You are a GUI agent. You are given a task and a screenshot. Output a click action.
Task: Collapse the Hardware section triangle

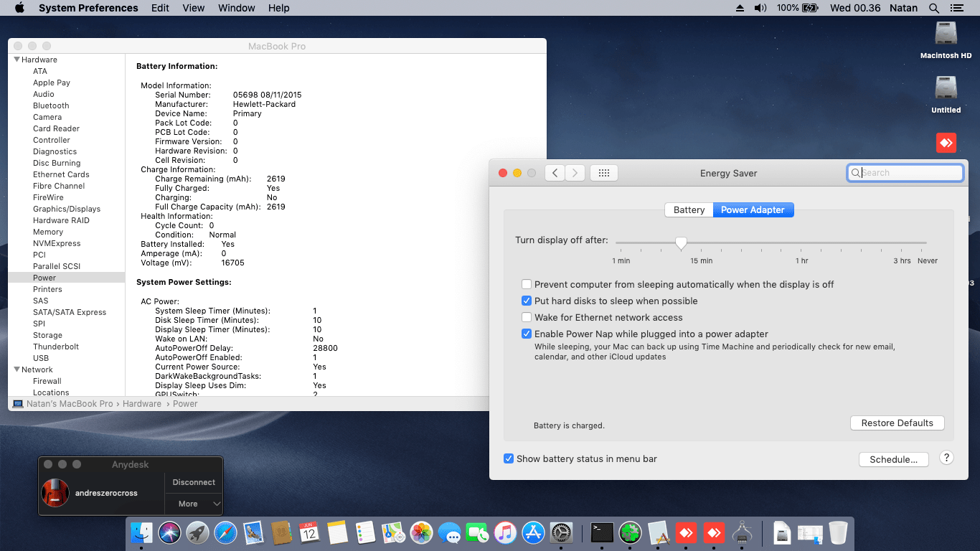[x=17, y=60]
